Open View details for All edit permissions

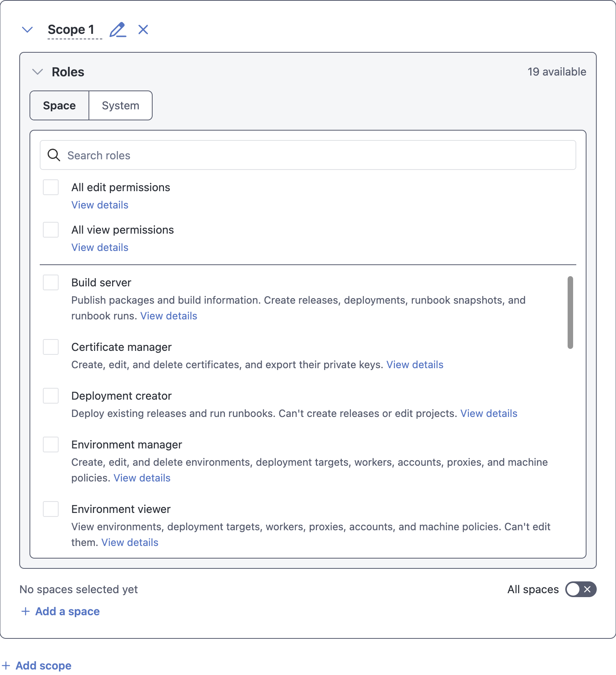click(x=100, y=205)
